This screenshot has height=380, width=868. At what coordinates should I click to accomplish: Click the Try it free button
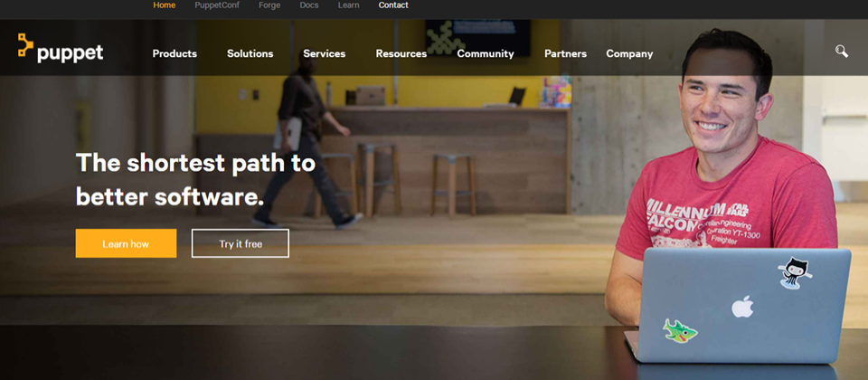[x=241, y=243]
